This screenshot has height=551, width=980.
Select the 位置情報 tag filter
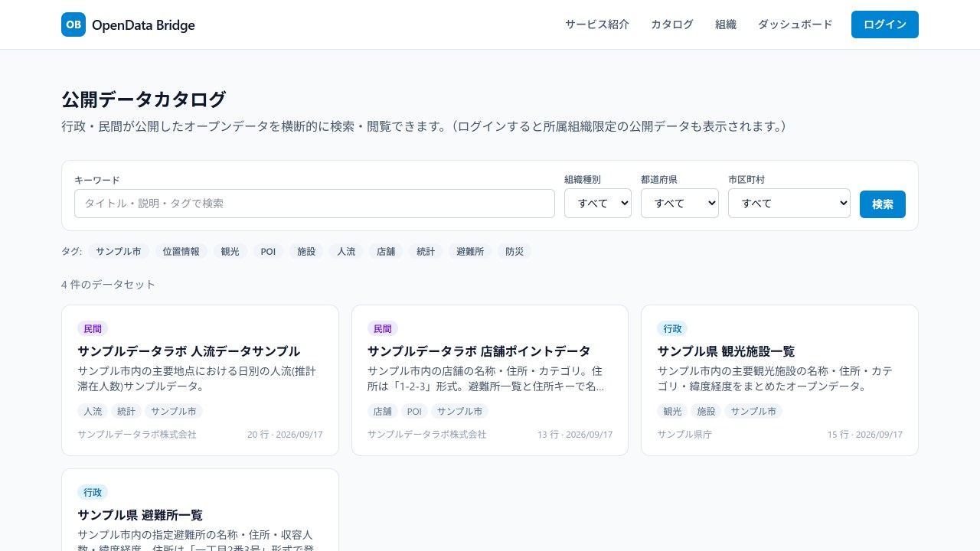tap(181, 251)
